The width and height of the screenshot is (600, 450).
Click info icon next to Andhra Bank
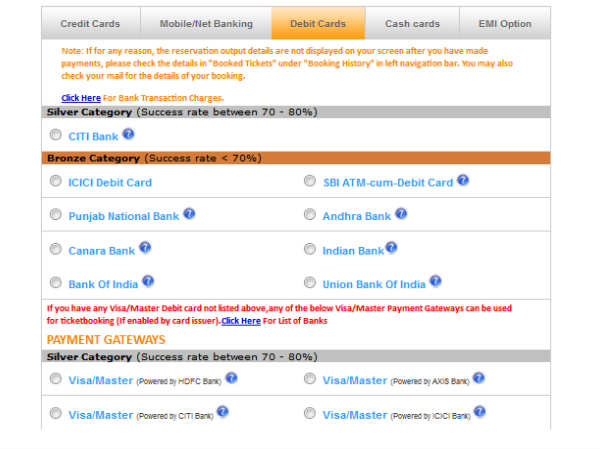click(x=401, y=214)
